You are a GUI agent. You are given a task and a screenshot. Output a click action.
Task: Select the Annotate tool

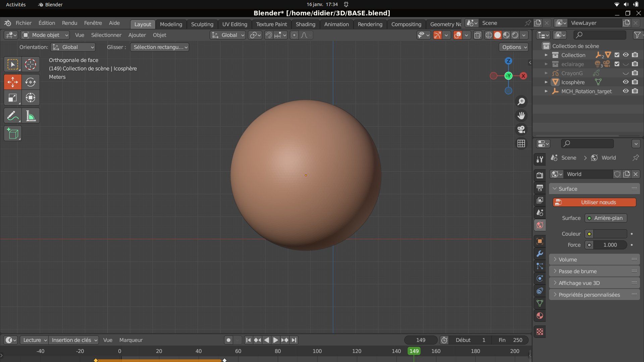13,116
